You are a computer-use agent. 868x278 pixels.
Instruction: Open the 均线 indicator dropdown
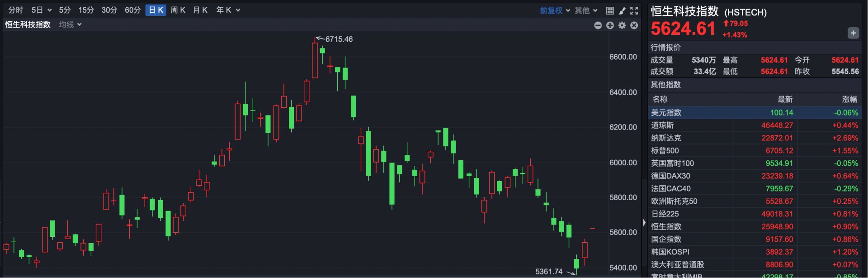(x=70, y=24)
